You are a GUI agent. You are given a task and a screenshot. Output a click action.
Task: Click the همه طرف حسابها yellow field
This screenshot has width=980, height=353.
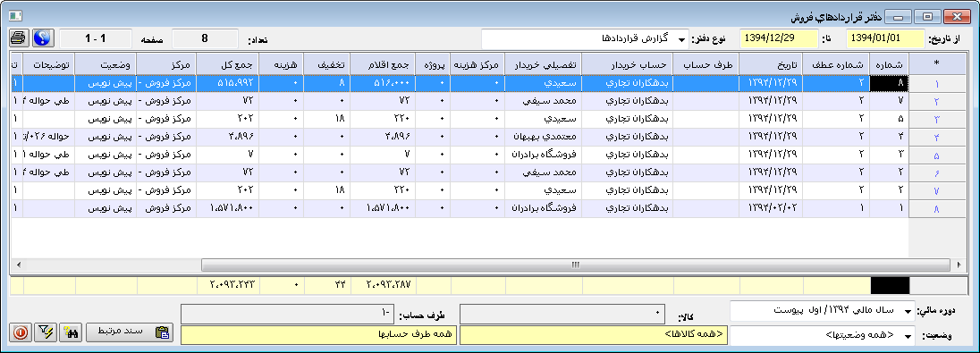pyautogui.click(x=318, y=335)
